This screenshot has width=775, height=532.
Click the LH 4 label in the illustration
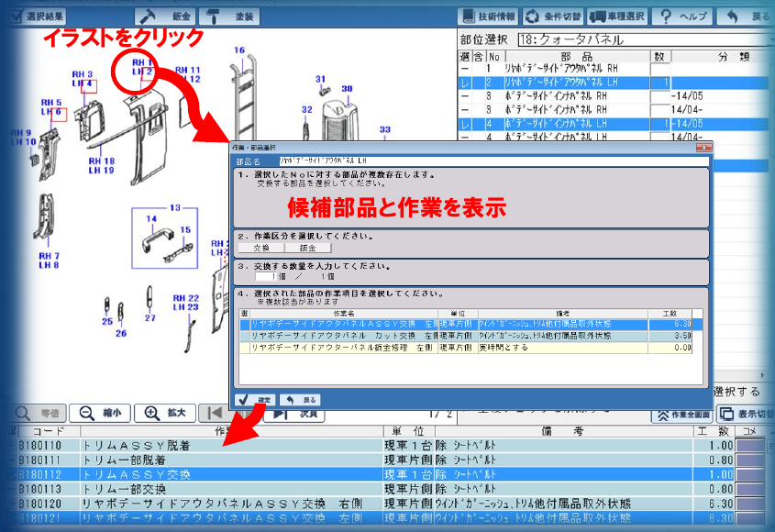click(82, 83)
